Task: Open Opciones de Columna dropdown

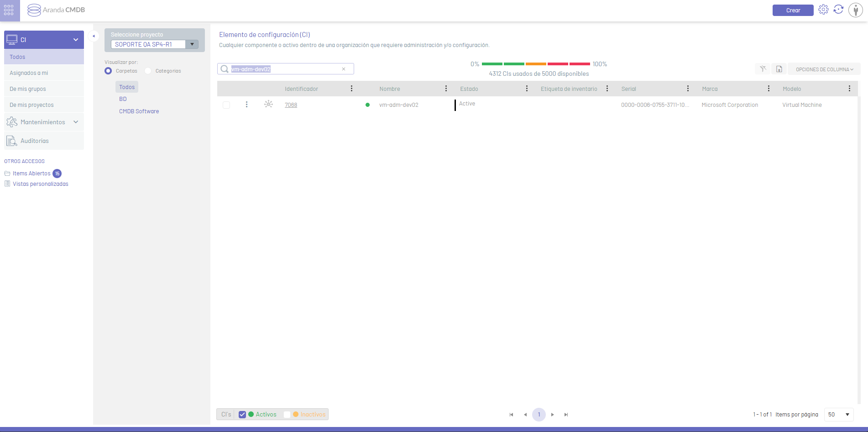Action: click(x=824, y=69)
